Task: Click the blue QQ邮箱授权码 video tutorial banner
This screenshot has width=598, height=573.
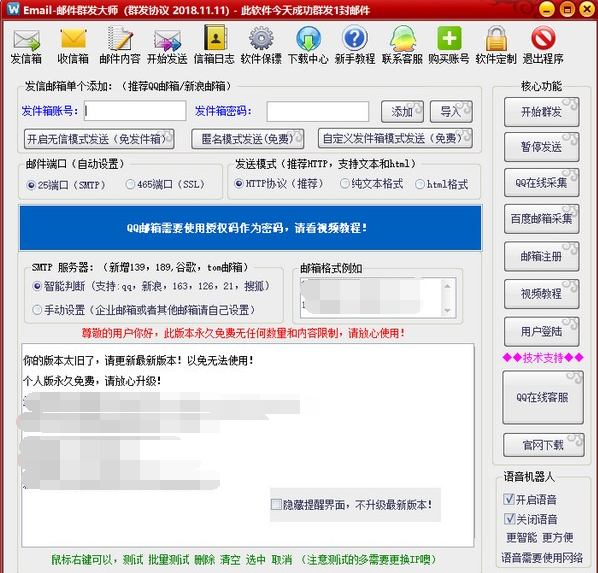Action: coord(251,228)
